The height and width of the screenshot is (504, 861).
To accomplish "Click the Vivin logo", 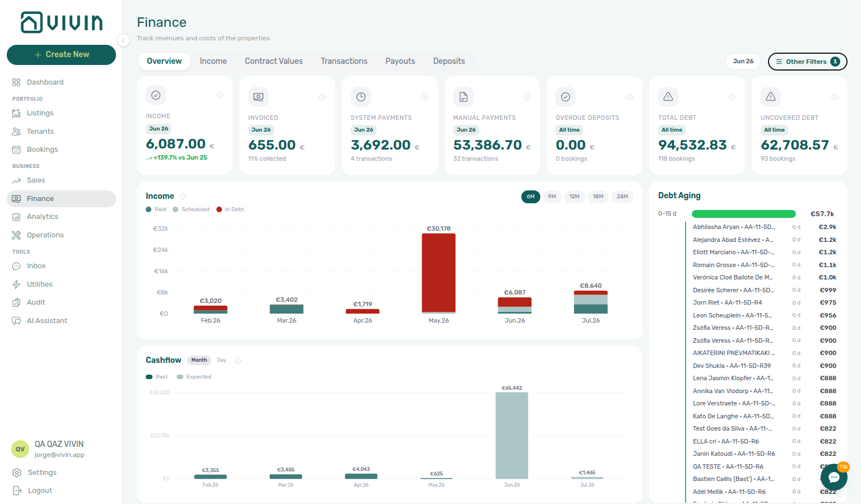I will pos(62,22).
